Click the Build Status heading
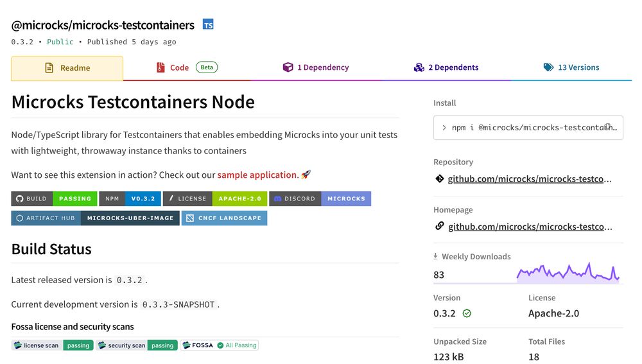 point(51,249)
